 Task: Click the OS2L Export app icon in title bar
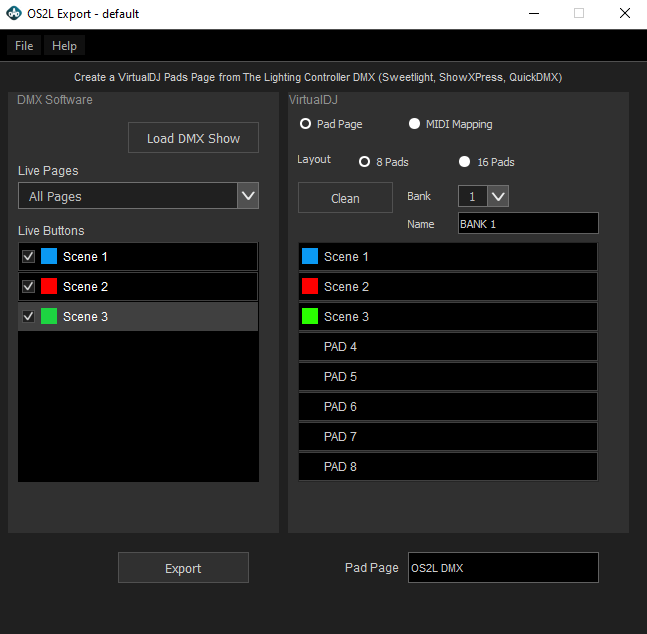click(14, 13)
